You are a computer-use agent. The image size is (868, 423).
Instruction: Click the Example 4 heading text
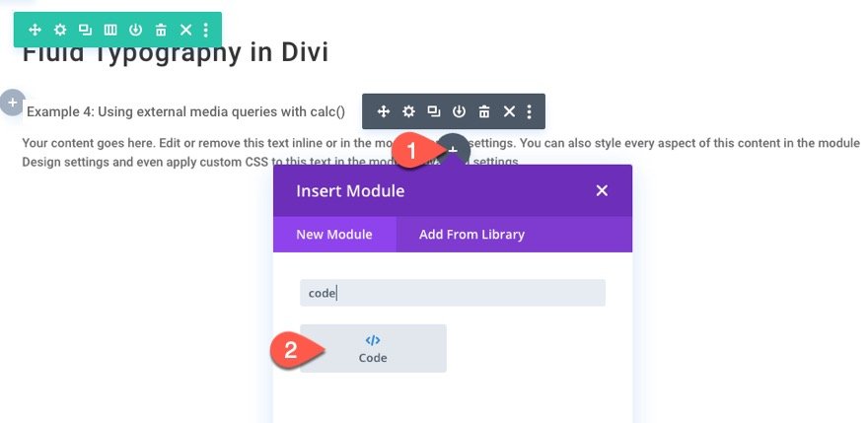tap(186, 111)
